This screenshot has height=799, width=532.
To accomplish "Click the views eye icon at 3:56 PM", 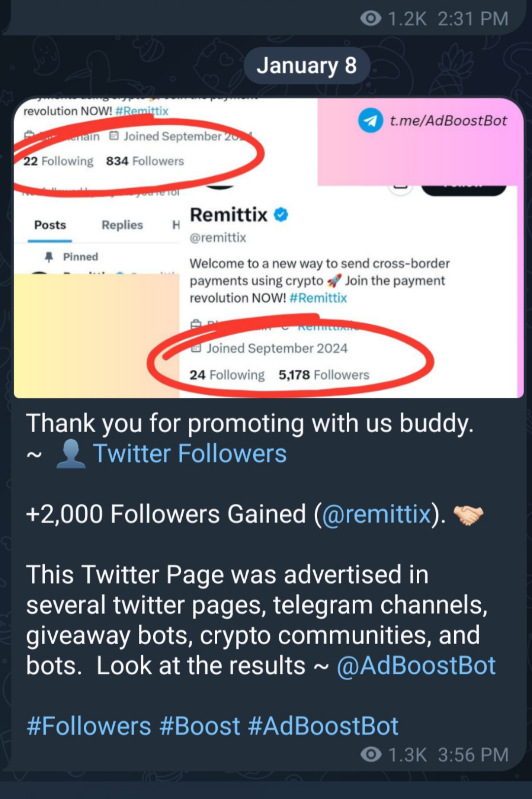I will [x=371, y=754].
